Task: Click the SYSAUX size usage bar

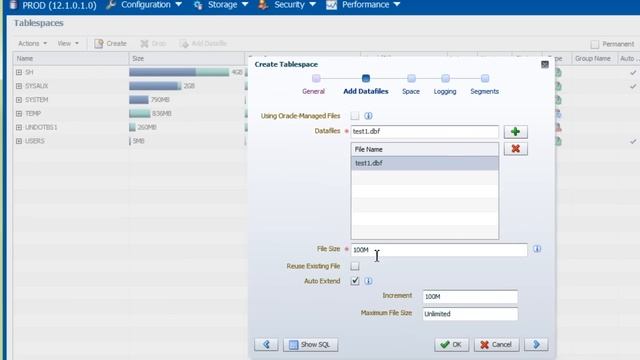Action: point(155,86)
